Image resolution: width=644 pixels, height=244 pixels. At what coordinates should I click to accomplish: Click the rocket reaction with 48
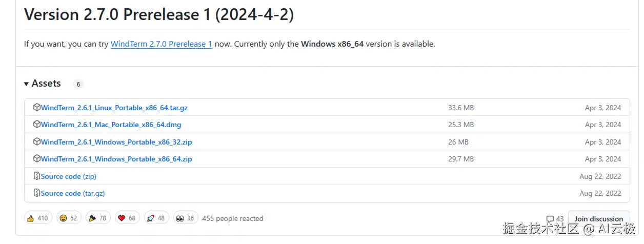pos(155,218)
